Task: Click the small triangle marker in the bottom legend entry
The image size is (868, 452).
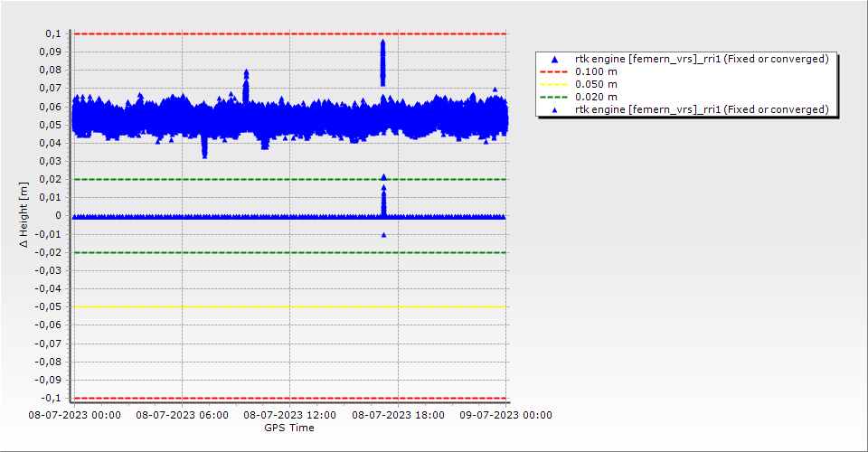Action: coord(554,109)
